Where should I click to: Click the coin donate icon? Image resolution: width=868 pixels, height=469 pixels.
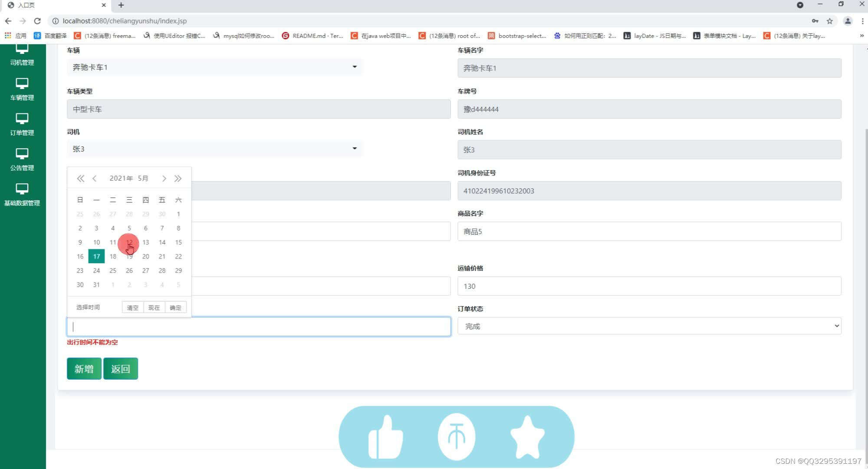[456, 436]
